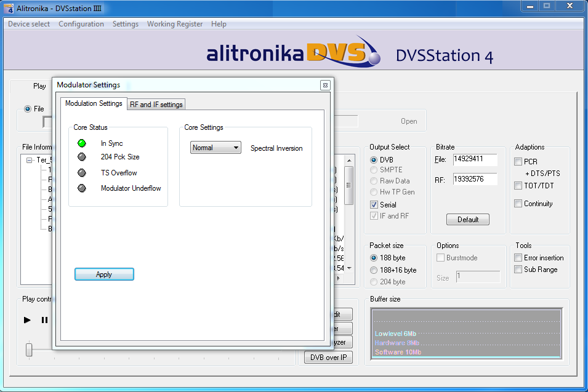Click the TS Overflow status indicator

[81, 173]
